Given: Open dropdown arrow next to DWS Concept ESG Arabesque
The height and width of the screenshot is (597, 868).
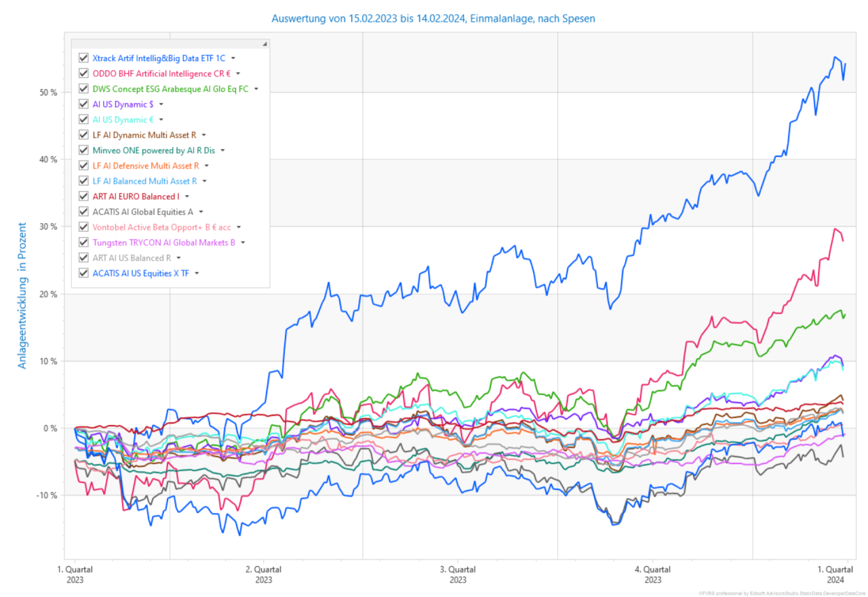Looking at the screenshot, I should [x=256, y=89].
